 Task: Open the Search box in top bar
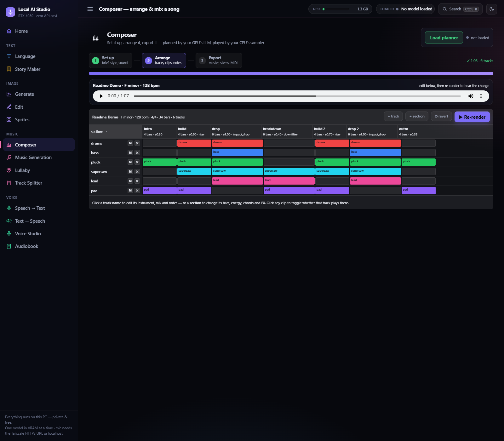[460, 9]
